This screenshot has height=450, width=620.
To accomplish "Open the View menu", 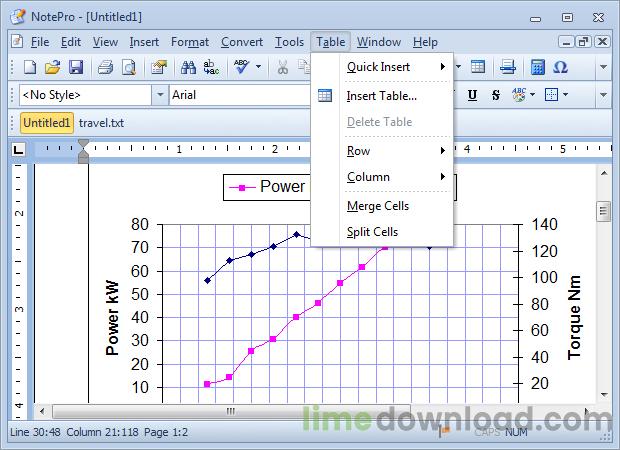I will (x=105, y=42).
